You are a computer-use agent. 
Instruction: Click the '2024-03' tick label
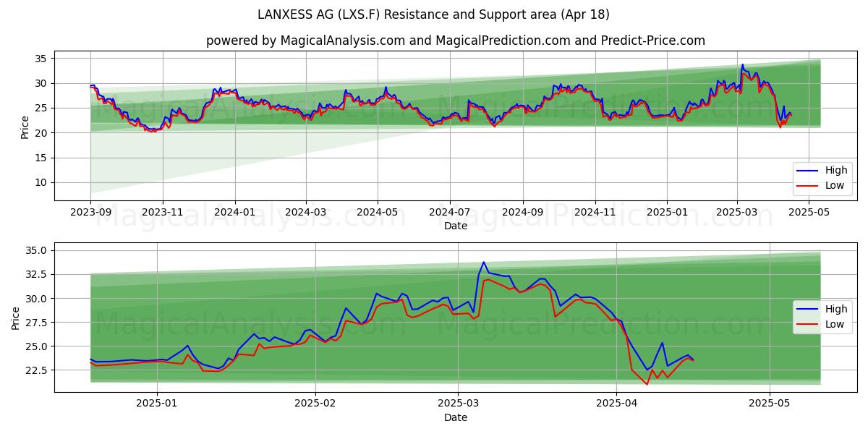pyautogui.click(x=305, y=213)
